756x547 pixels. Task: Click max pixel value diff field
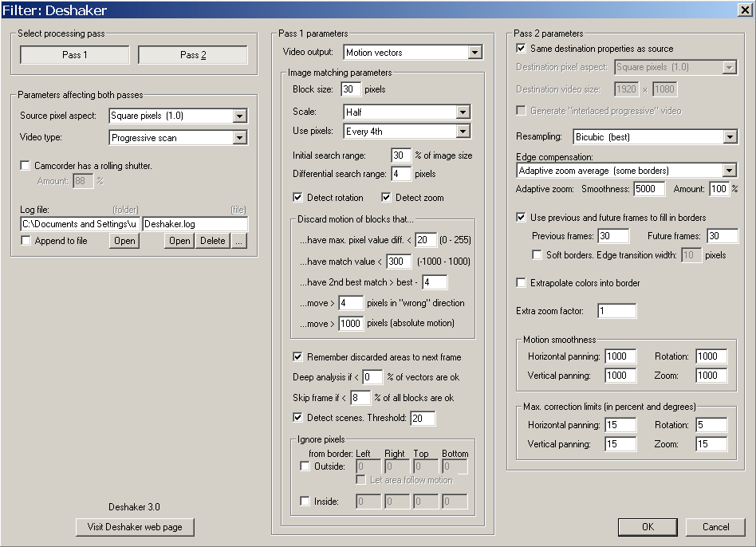426,239
